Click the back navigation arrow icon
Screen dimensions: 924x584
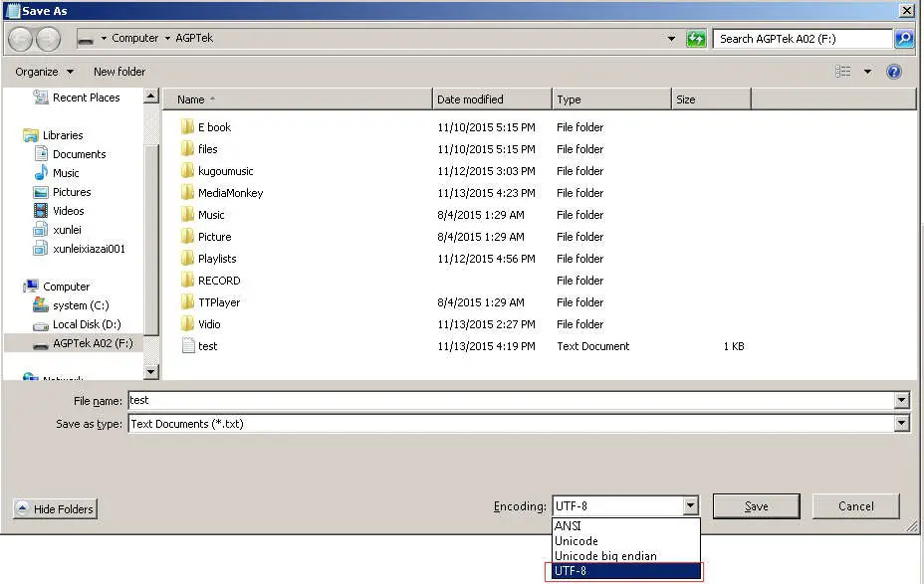tap(20, 39)
